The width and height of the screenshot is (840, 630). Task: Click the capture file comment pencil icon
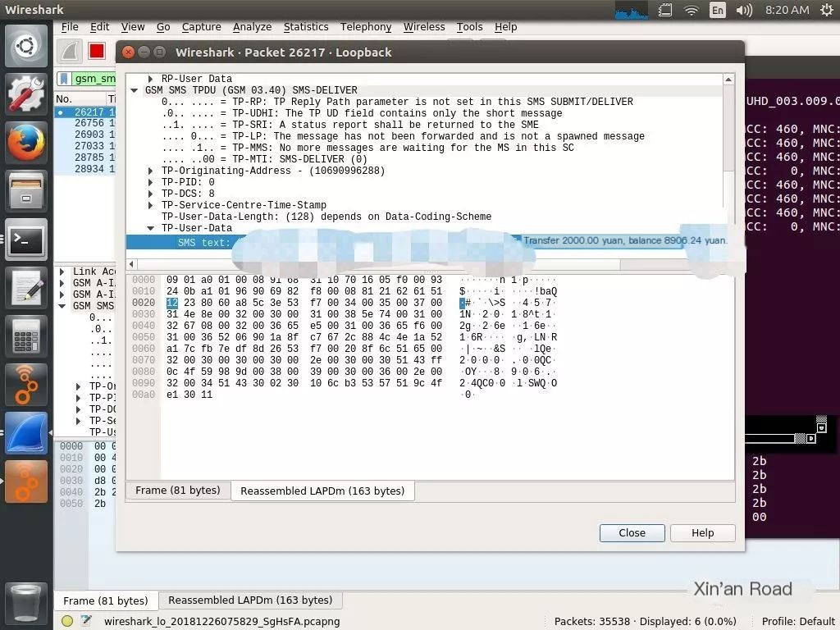click(85, 621)
